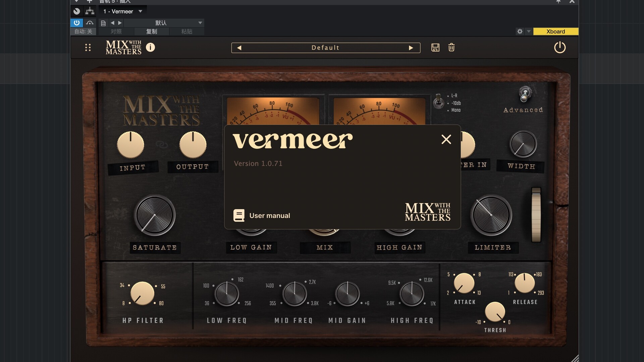
Task: Delete the preset using the trash icon
Action: (451, 48)
